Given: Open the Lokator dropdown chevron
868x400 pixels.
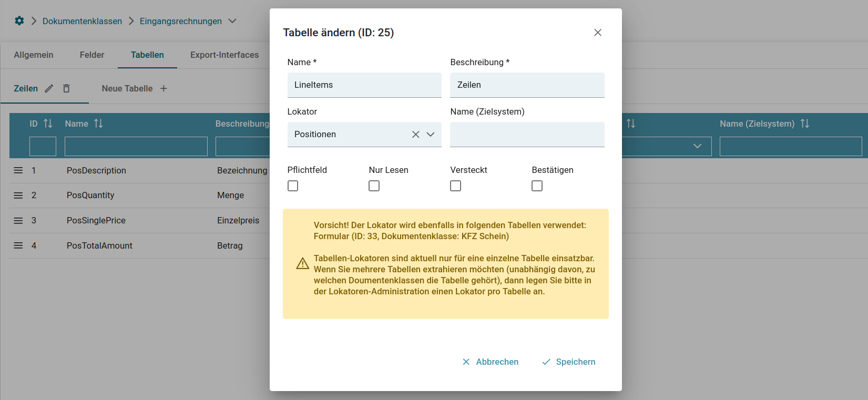Looking at the screenshot, I should (x=431, y=135).
